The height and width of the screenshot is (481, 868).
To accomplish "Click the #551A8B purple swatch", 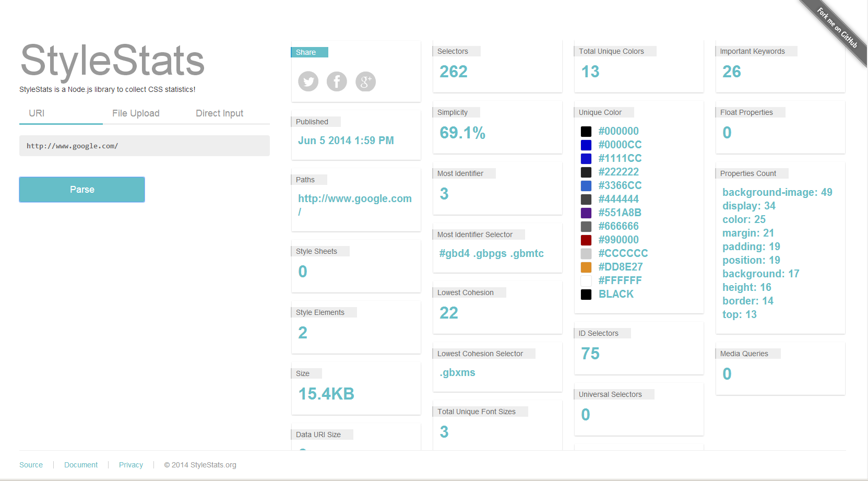I will click(x=586, y=213).
